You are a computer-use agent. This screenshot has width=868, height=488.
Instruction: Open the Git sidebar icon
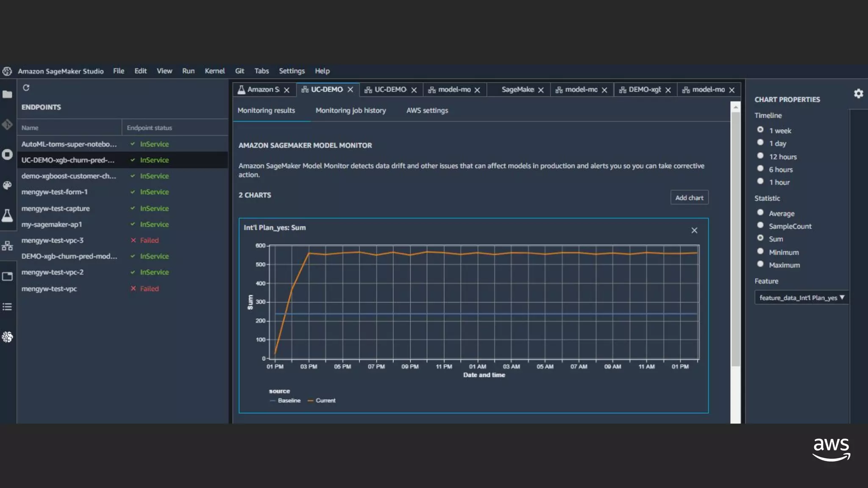[x=7, y=125]
